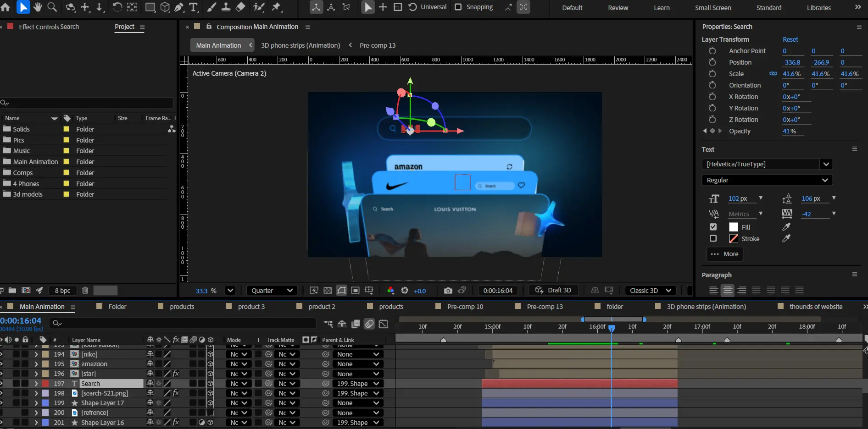Enable the text Stroke checkbox
This screenshot has width=868, height=429.
[713, 238]
